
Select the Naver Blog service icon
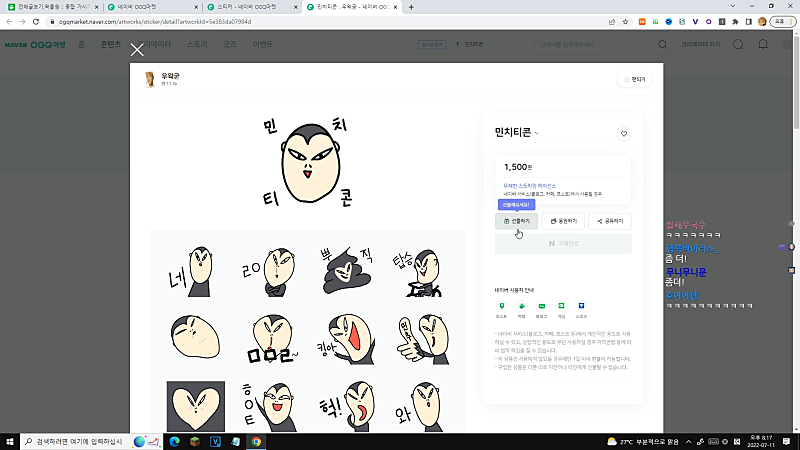click(x=541, y=306)
